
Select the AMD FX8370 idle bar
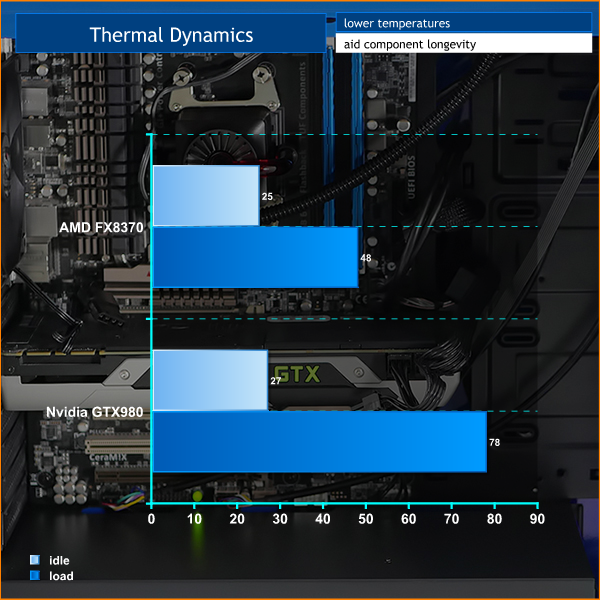tap(206, 196)
